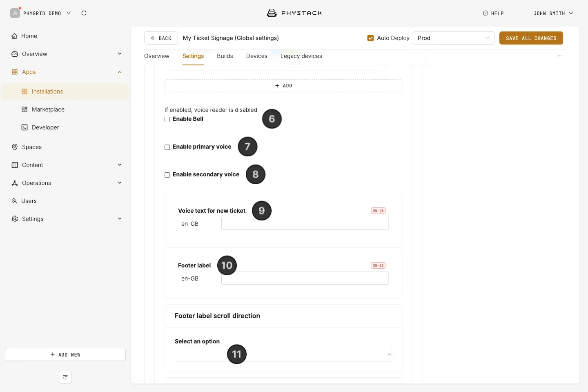Click the Save All Changes button
This screenshot has width=588, height=392.
pos(531,38)
